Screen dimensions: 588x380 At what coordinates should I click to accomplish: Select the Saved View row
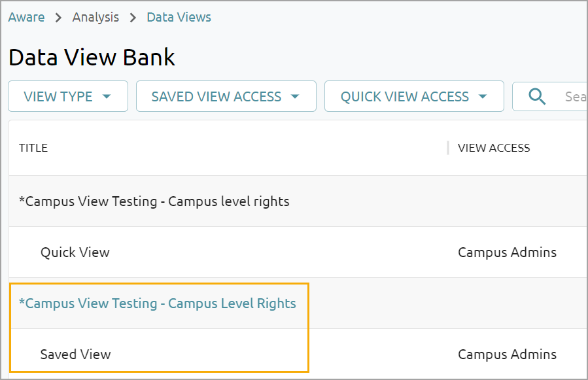(298, 354)
